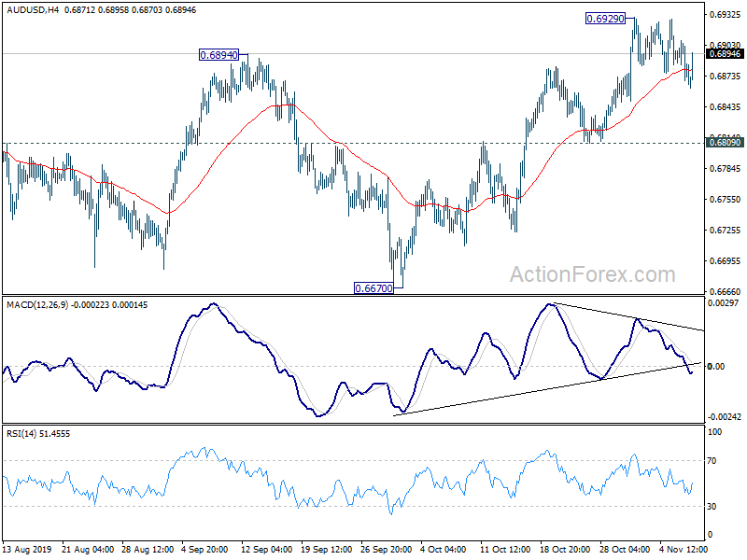Click the RSI 30 oversold level label

[712, 506]
